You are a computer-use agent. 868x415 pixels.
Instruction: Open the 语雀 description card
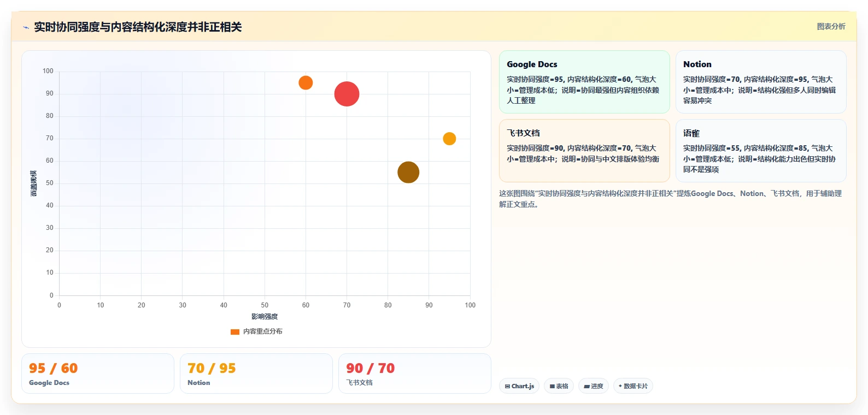coord(761,151)
